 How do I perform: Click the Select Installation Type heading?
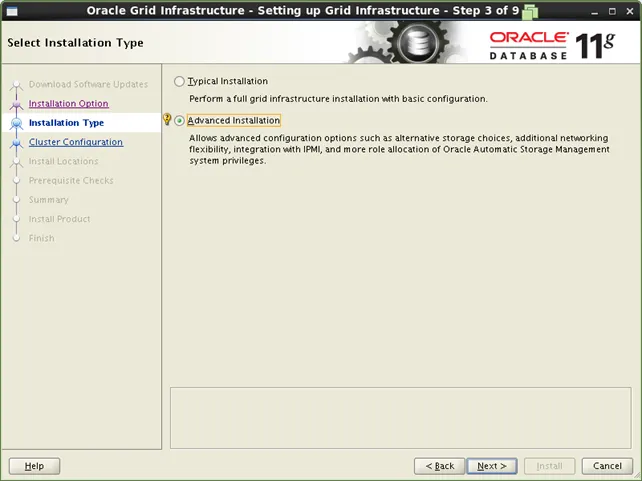[75, 43]
